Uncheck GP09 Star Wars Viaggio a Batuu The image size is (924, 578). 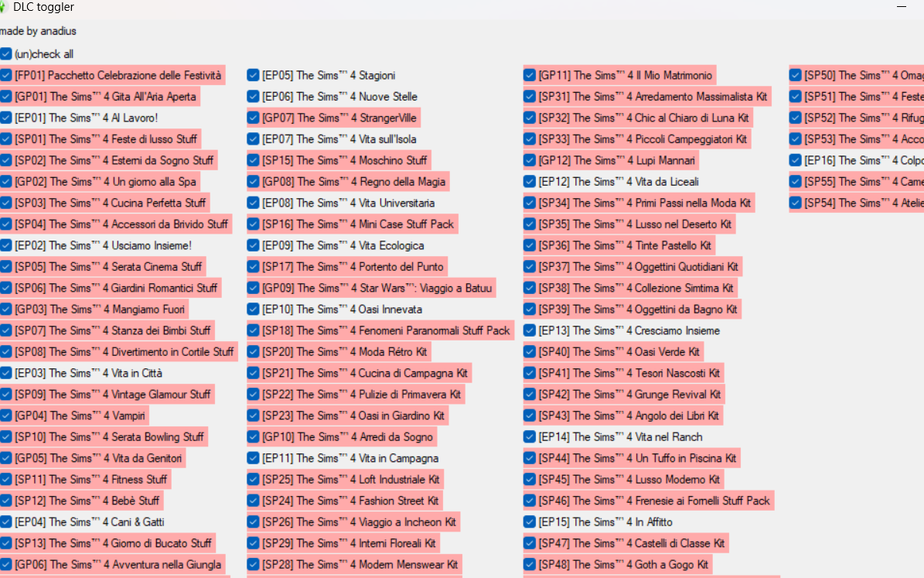pyautogui.click(x=254, y=287)
